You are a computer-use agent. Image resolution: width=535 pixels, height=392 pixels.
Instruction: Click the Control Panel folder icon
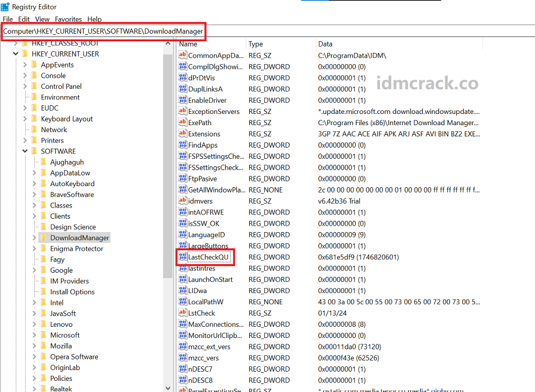tap(34, 86)
